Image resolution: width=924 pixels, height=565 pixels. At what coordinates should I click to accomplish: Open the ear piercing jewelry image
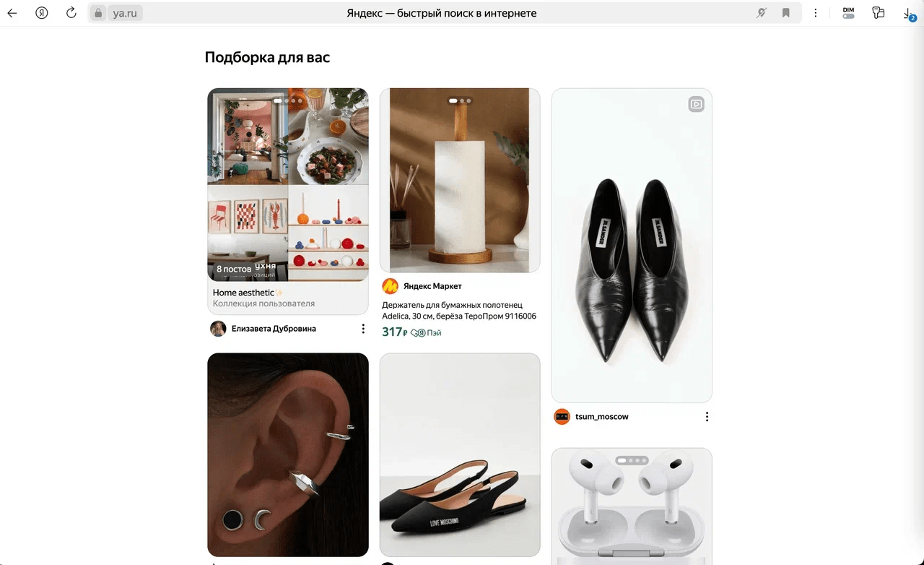tap(288, 454)
